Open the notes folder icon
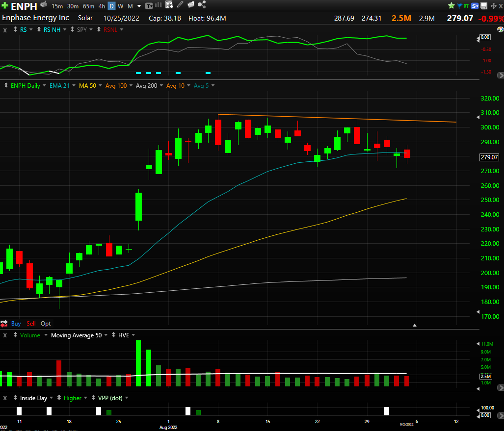Screen dimensions: 504x431 (191, 4)
